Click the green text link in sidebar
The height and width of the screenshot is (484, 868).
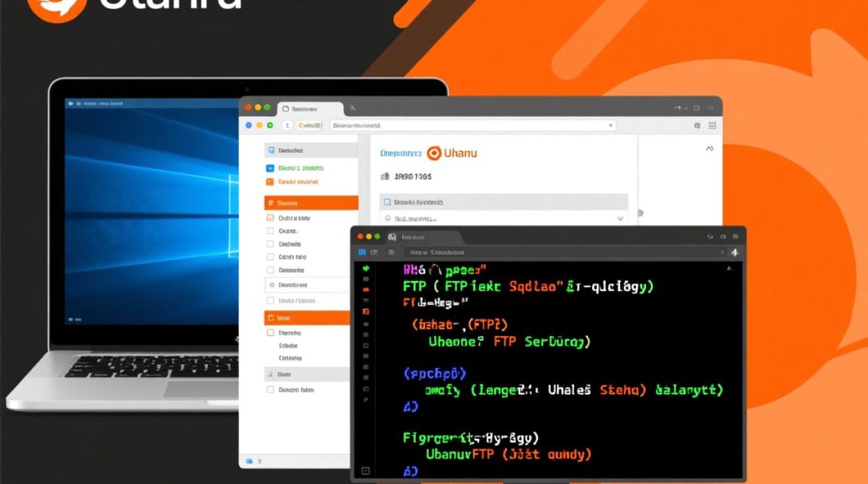300,168
